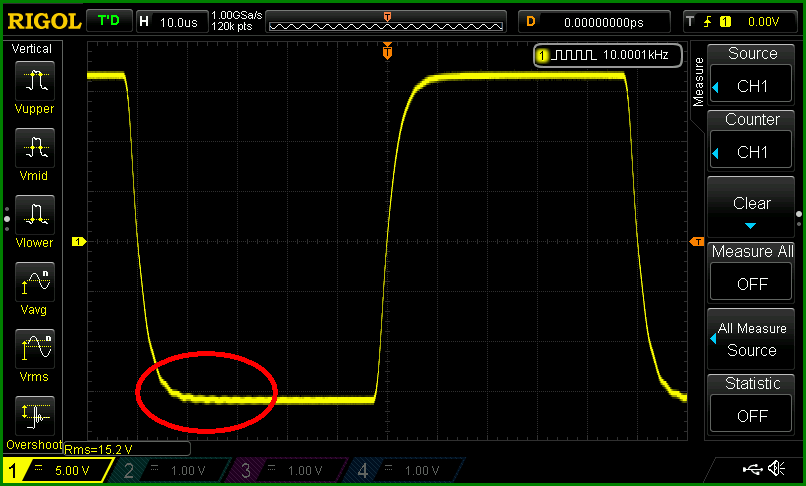Click the delay 0.00000000ps field
This screenshot has width=806, height=486.
[x=594, y=22]
